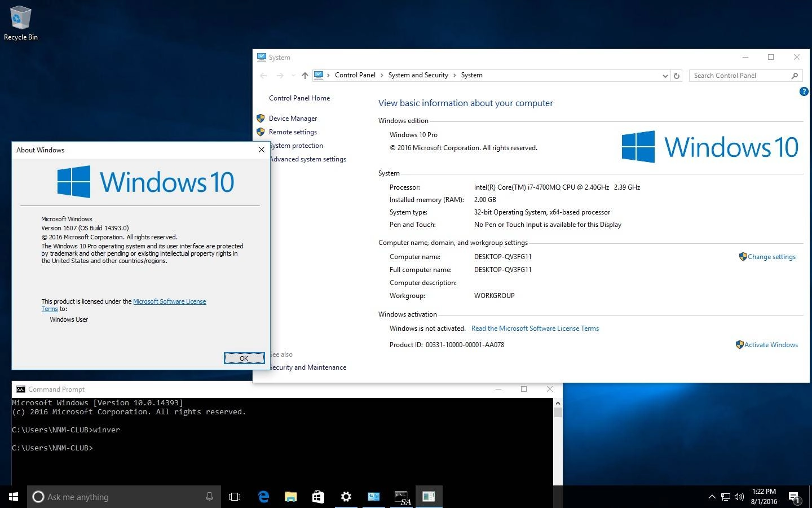Open the Store taskbar icon
This screenshot has height=508, width=812.
[318, 497]
